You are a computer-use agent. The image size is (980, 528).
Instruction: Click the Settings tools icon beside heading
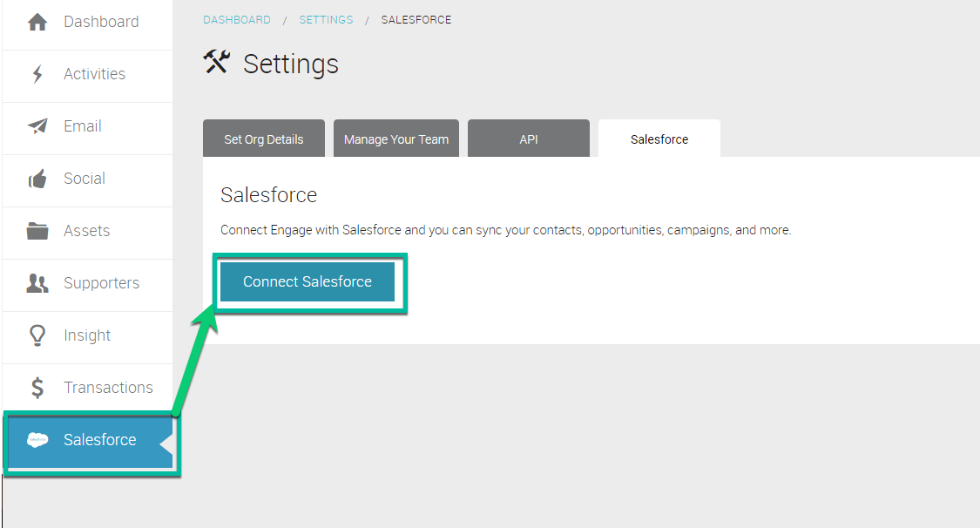pyautogui.click(x=217, y=62)
